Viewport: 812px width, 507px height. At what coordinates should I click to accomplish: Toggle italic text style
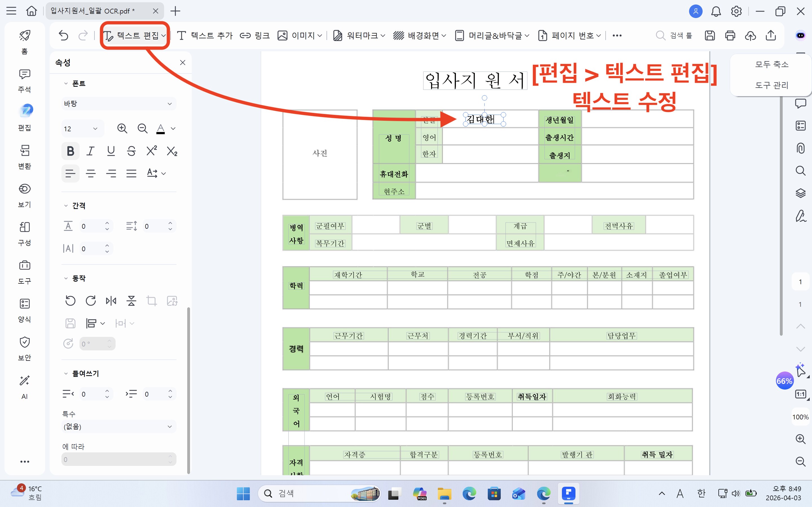pyautogui.click(x=91, y=151)
